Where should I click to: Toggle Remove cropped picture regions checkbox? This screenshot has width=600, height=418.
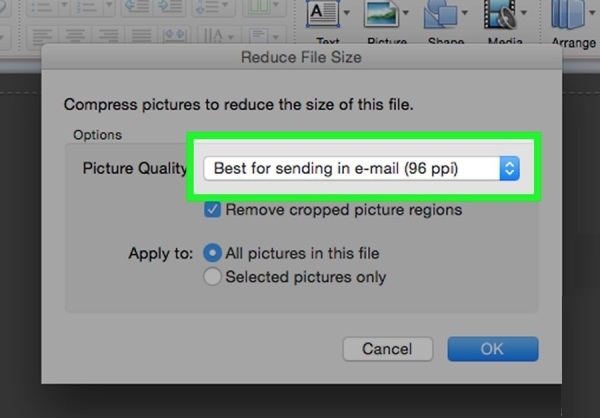pos(213,210)
